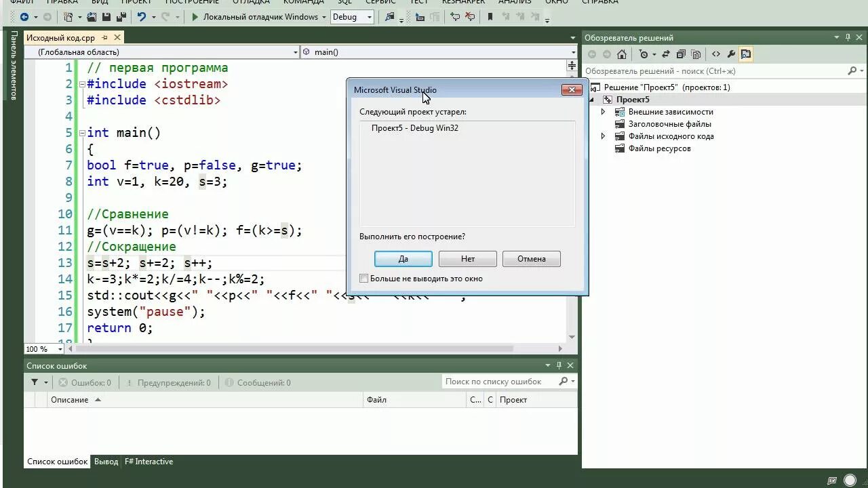Click Collapse All icon in Solution Explorer
The image size is (868, 488).
[x=681, y=54]
